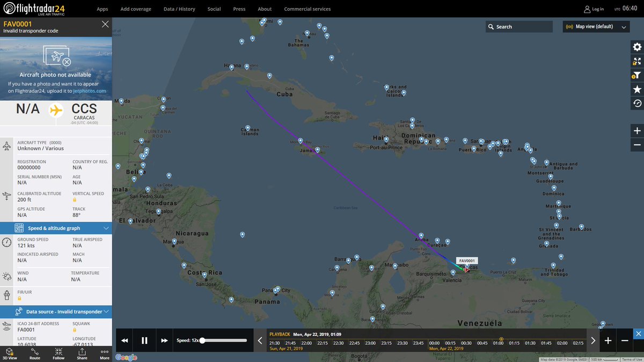This screenshot has width=644, height=362.
Task: Open the More options menu
Action: pos(104,353)
